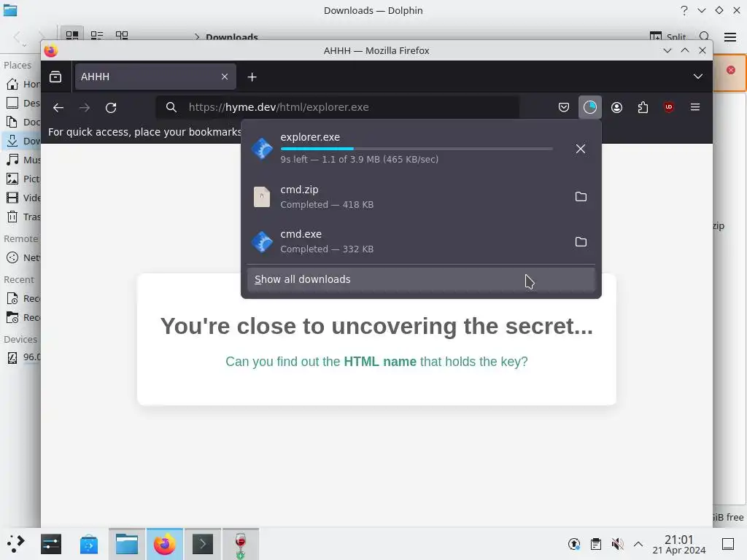Open the terminal from taskbar

[x=203, y=544]
